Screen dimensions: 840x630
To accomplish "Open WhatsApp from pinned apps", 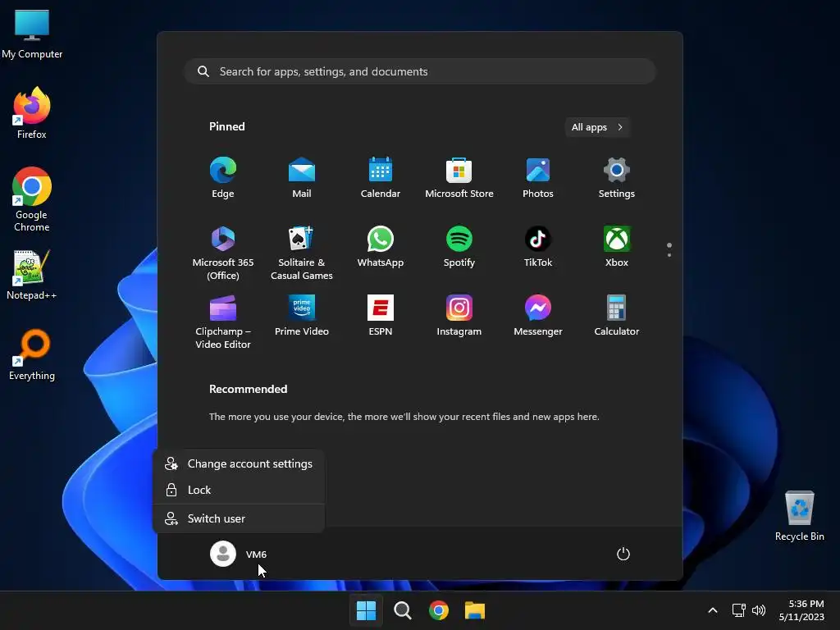I will [381, 247].
